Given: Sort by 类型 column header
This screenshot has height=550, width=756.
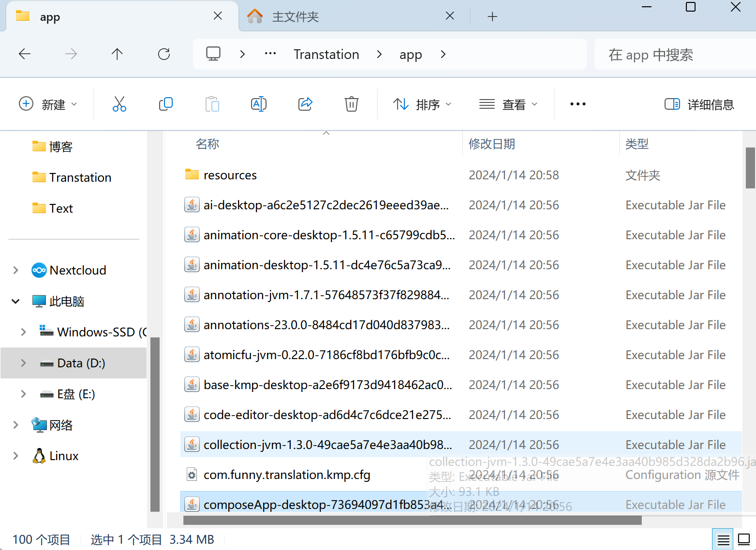Looking at the screenshot, I should pyautogui.click(x=637, y=144).
